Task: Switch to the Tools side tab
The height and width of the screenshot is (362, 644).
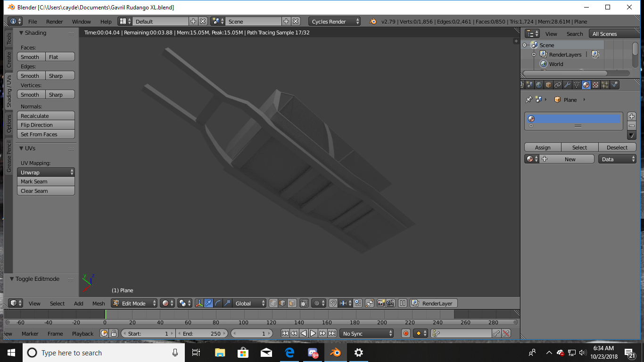Action: tap(8, 39)
